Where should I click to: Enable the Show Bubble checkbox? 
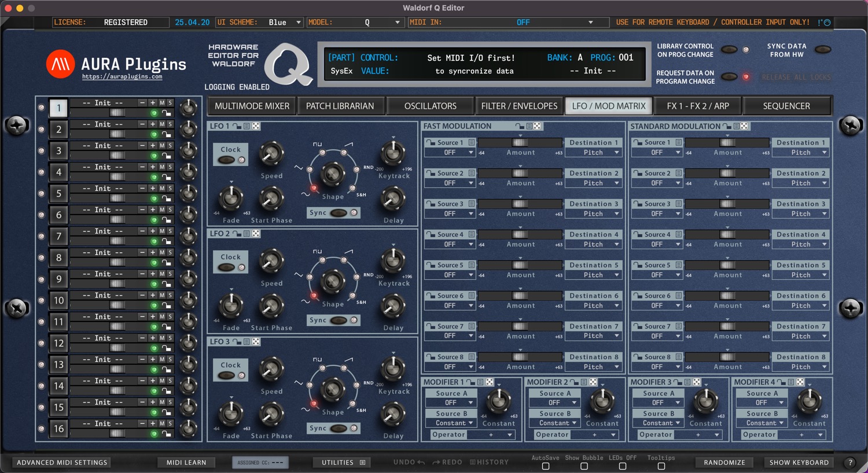[584, 466]
